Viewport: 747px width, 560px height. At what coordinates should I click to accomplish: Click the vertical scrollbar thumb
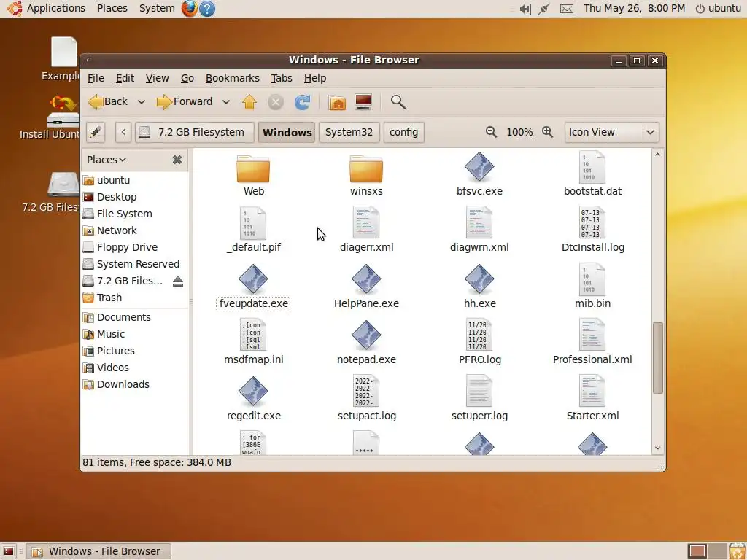coord(657,358)
